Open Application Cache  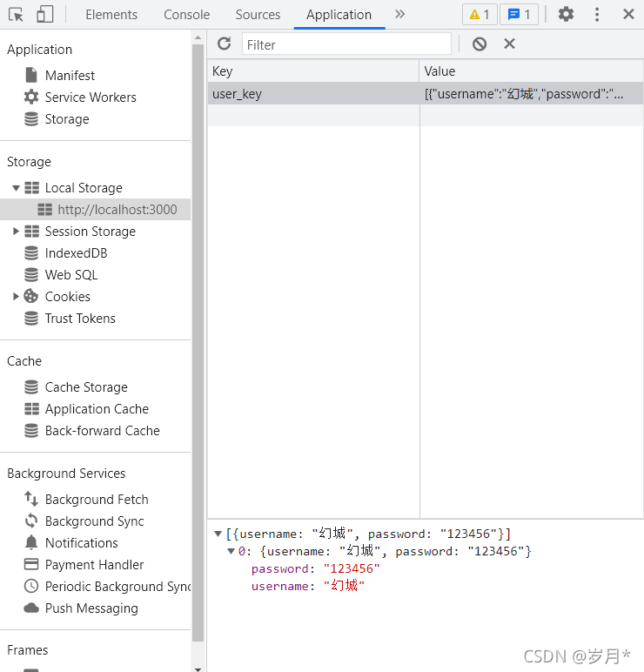click(95, 409)
